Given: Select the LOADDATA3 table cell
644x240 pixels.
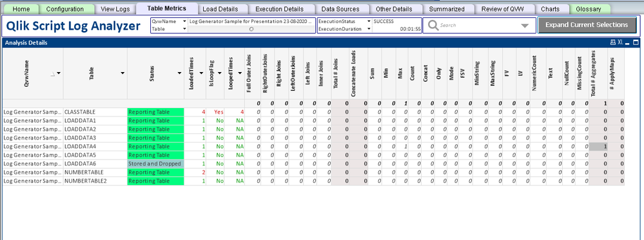Looking at the screenshot, I should [x=95, y=138].
